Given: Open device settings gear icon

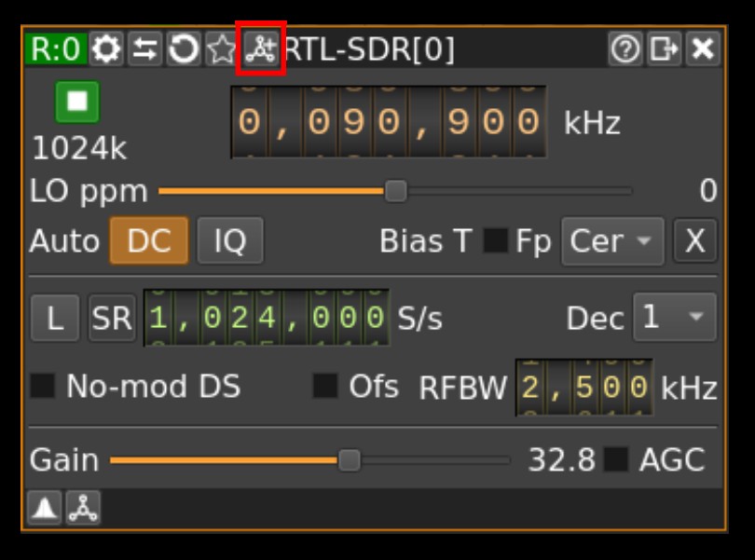Looking at the screenshot, I should [x=106, y=48].
